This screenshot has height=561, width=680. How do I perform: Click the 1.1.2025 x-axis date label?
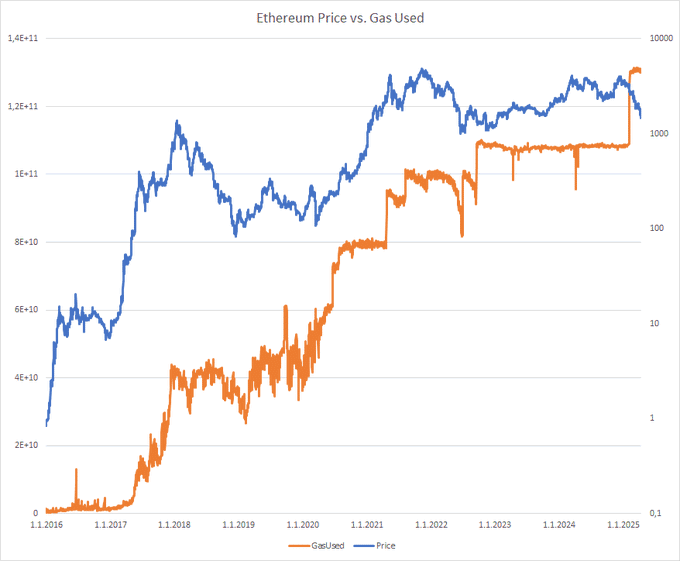[623, 525]
